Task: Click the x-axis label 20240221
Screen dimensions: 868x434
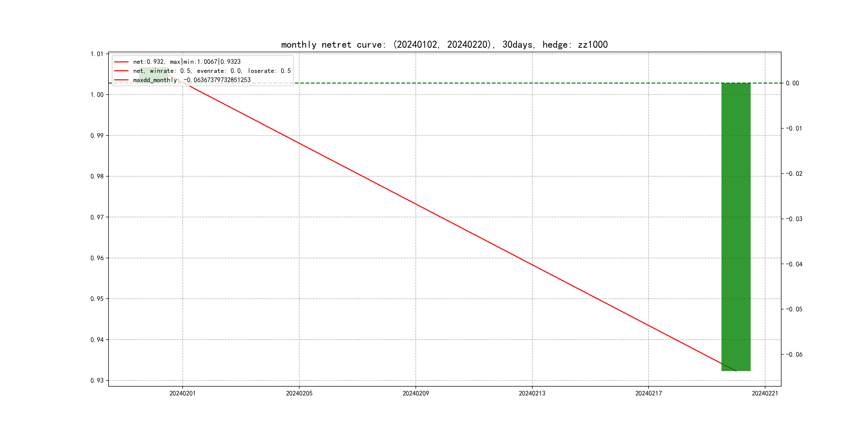Action: click(x=765, y=393)
